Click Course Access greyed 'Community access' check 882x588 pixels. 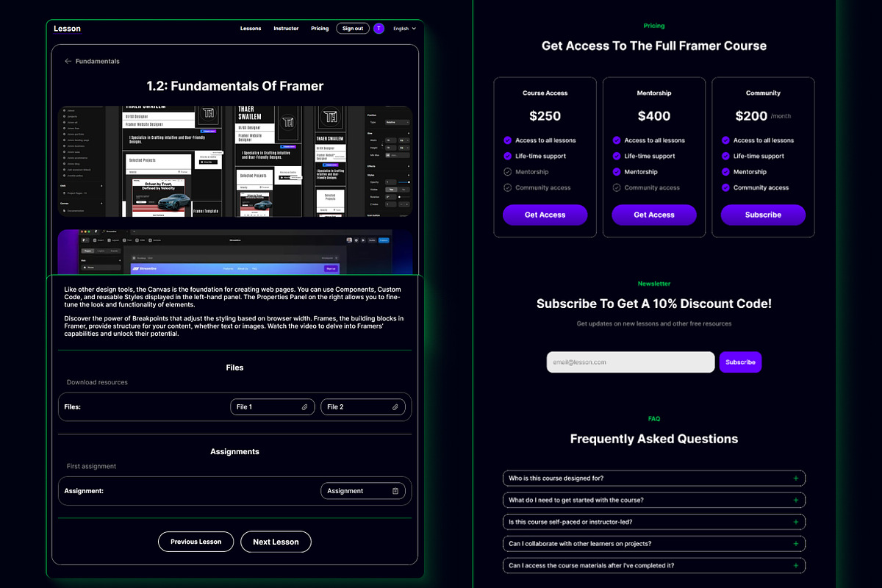tap(508, 187)
